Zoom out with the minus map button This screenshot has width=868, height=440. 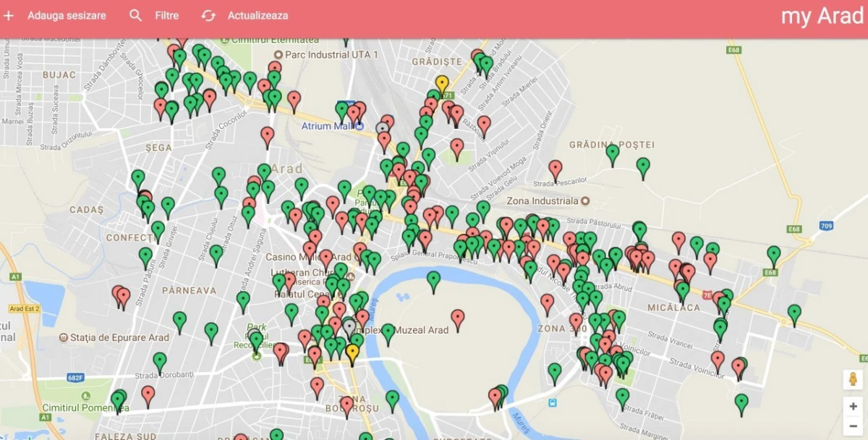click(x=854, y=426)
